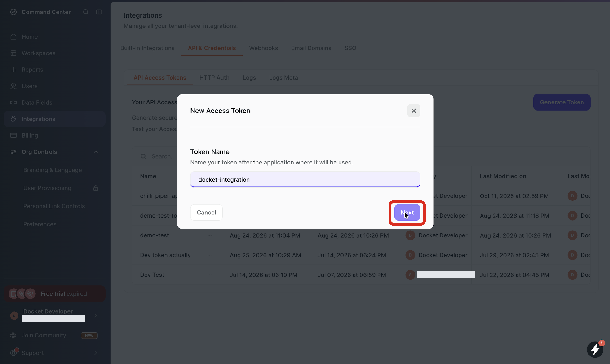Open User Provisioning settings
The width and height of the screenshot is (610, 364).
pyautogui.click(x=47, y=188)
